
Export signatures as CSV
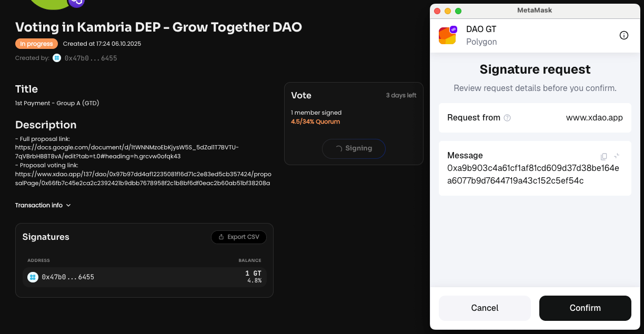coord(239,237)
